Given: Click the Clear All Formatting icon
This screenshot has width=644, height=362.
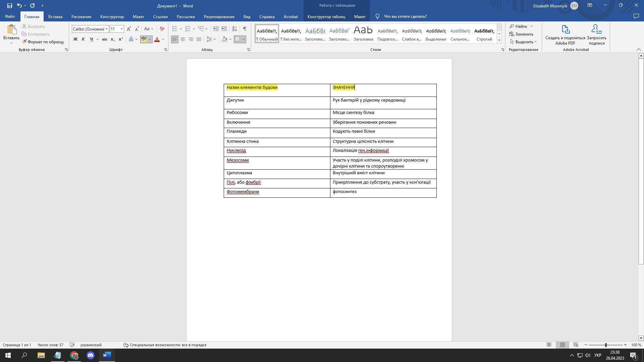Looking at the screenshot, I should (162, 29).
